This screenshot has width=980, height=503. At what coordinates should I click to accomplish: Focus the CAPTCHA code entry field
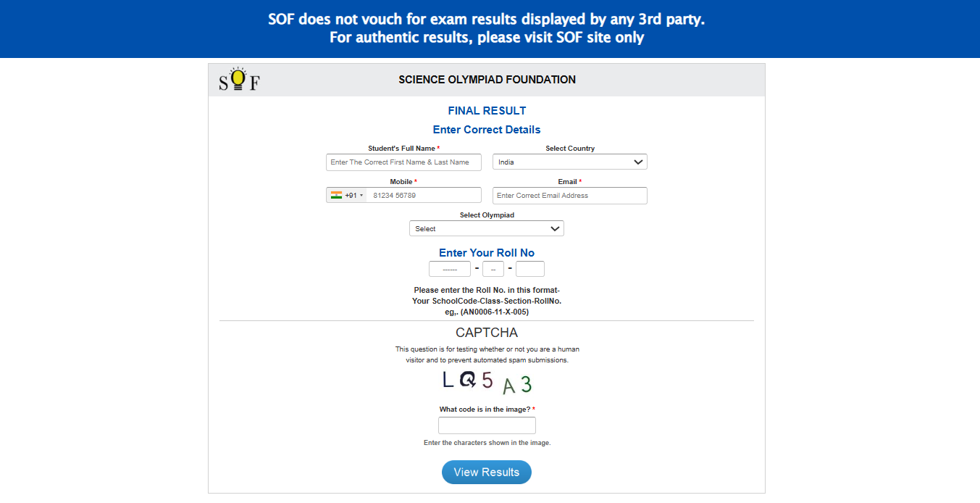coord(487,425)
